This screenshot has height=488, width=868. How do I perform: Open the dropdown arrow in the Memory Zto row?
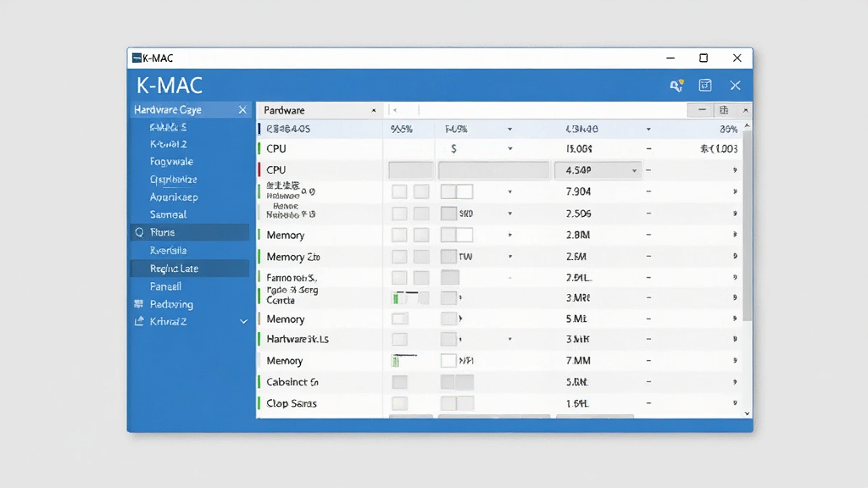pyautogui.click(x=509, y=257)
